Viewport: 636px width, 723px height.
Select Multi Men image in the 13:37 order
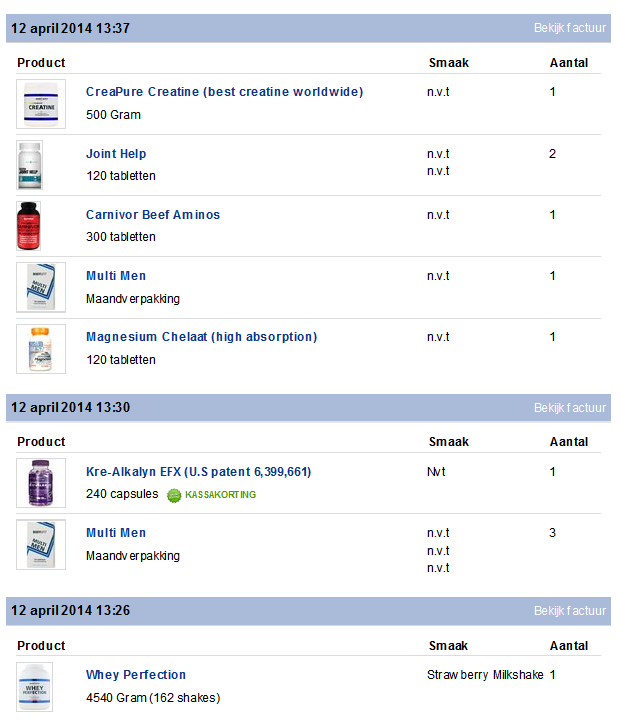[x=41, y=287]
